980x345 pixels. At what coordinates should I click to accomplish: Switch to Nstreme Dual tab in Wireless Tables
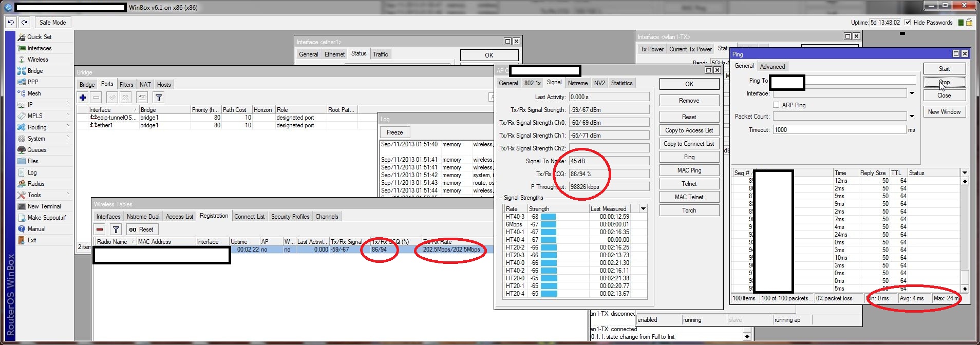click(x=143, y=217)
